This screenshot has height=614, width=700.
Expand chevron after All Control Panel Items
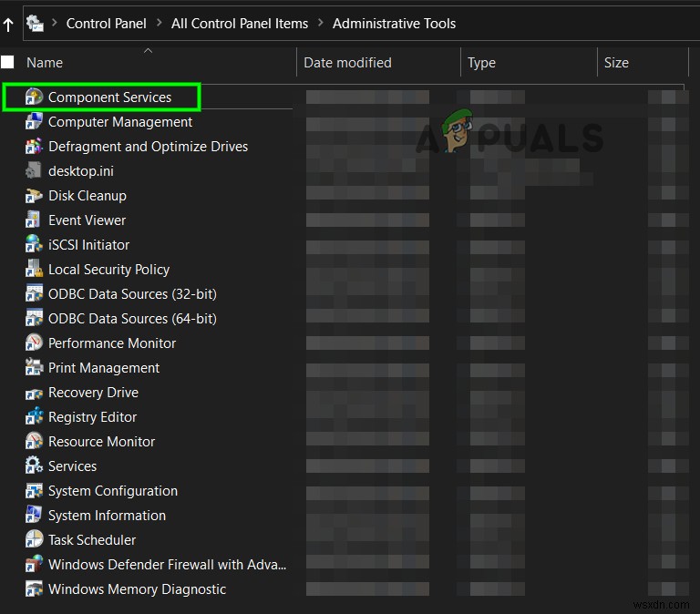(321, 22)
